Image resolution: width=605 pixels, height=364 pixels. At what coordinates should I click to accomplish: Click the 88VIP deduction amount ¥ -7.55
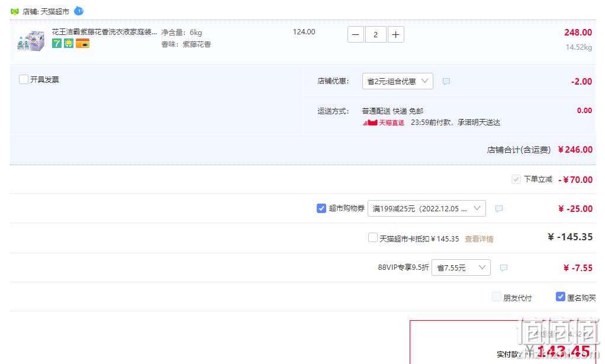[x=578, y=268]
